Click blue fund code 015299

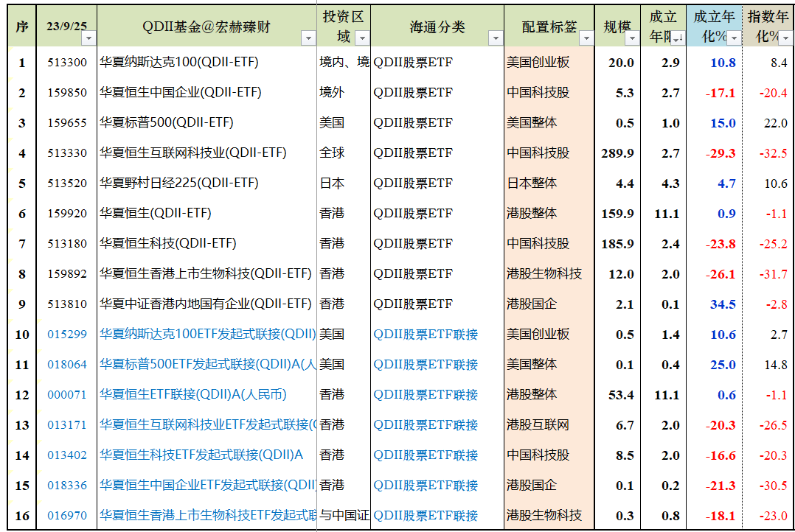click(x=67, y=335)
